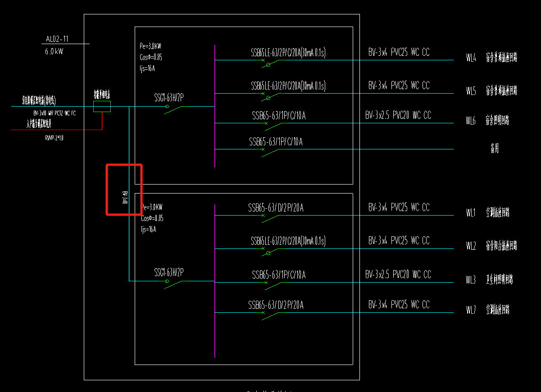Click the breaker switch symbol on the spare line
Screen dimensions: 541x392
[x=270, y=153]
